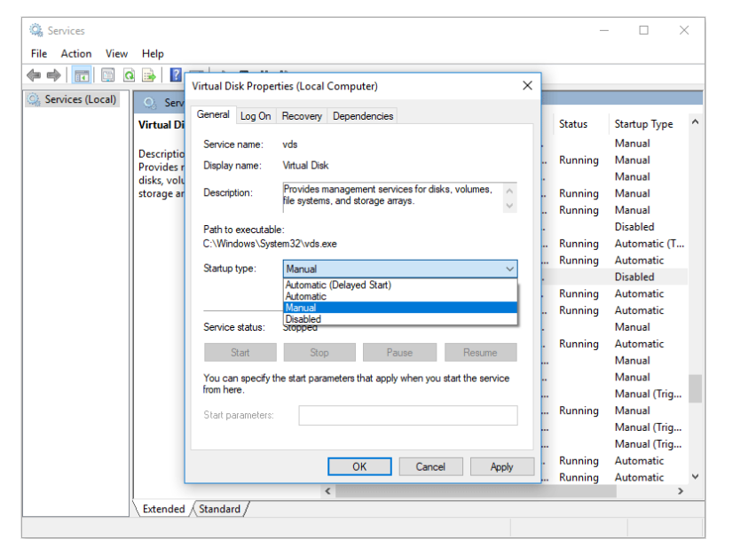This screenshot has height=547, width=756.
Task: Toggle the Show/Hide Console Tree icon
Action: coord(81,75)
